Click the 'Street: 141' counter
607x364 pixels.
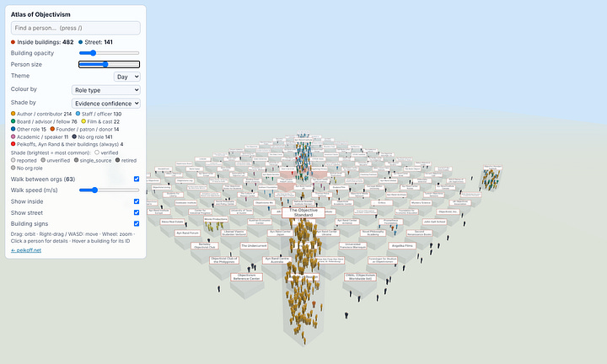pos(95,42)
